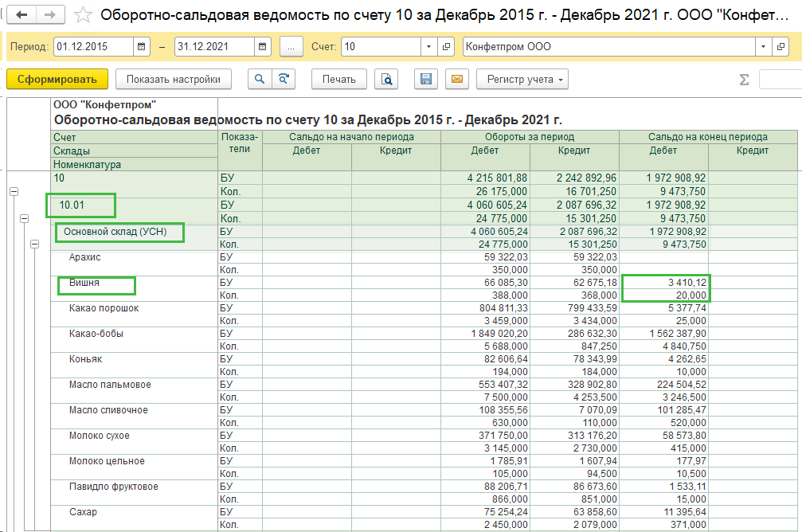Save report with the floppy disk icon

[x=425, y=80]
